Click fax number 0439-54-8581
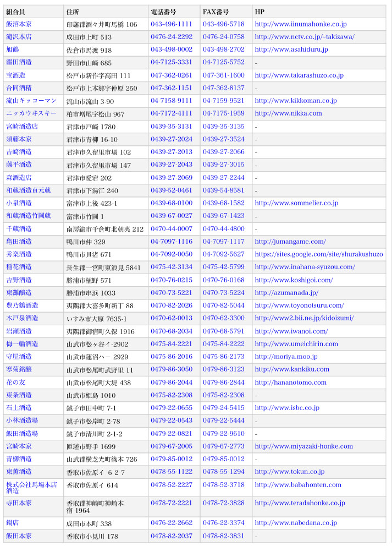 pos(224,190)
